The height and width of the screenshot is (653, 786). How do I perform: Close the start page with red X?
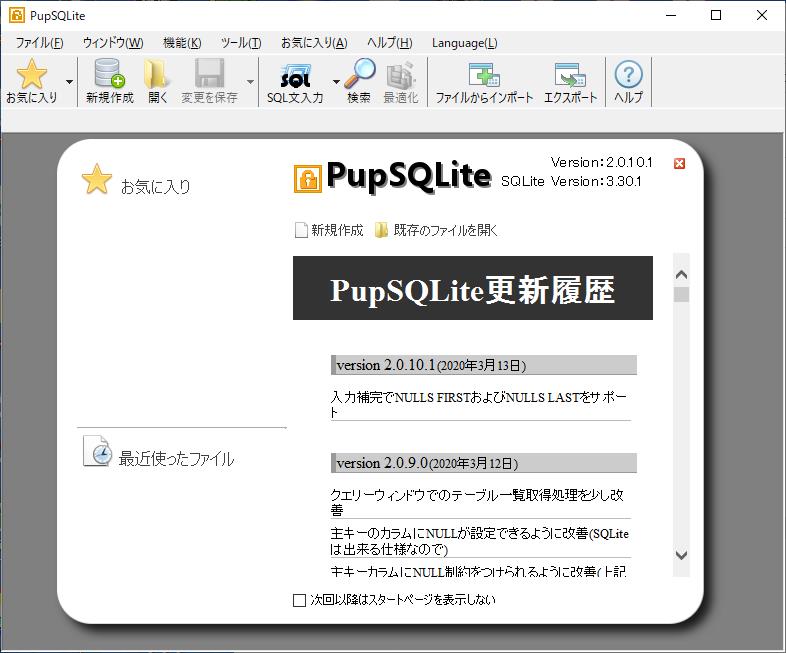(x=679, y=163)
